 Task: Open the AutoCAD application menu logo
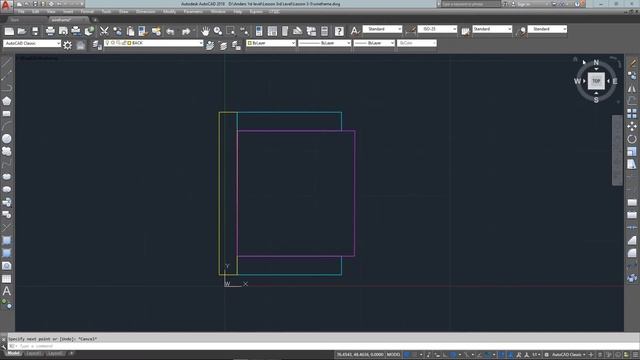[6, 5]
